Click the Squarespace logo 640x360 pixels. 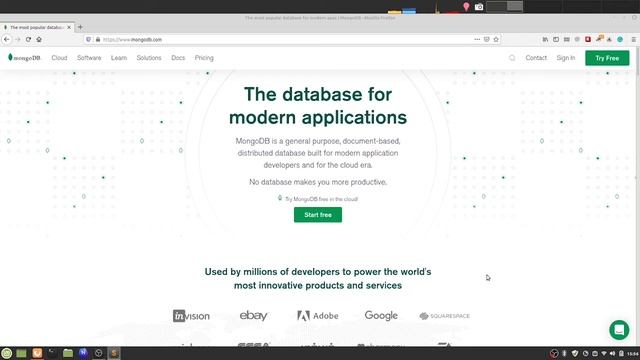pos(444,316)
